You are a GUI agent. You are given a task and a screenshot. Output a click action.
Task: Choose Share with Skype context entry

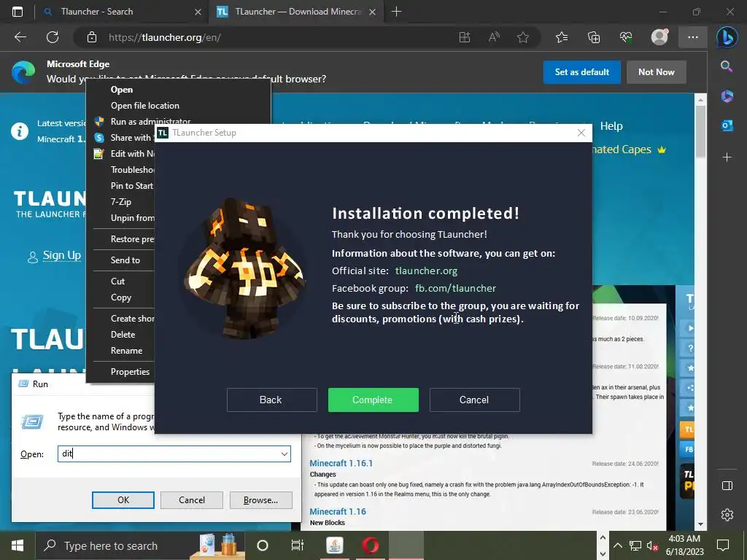tap(130, 138)
